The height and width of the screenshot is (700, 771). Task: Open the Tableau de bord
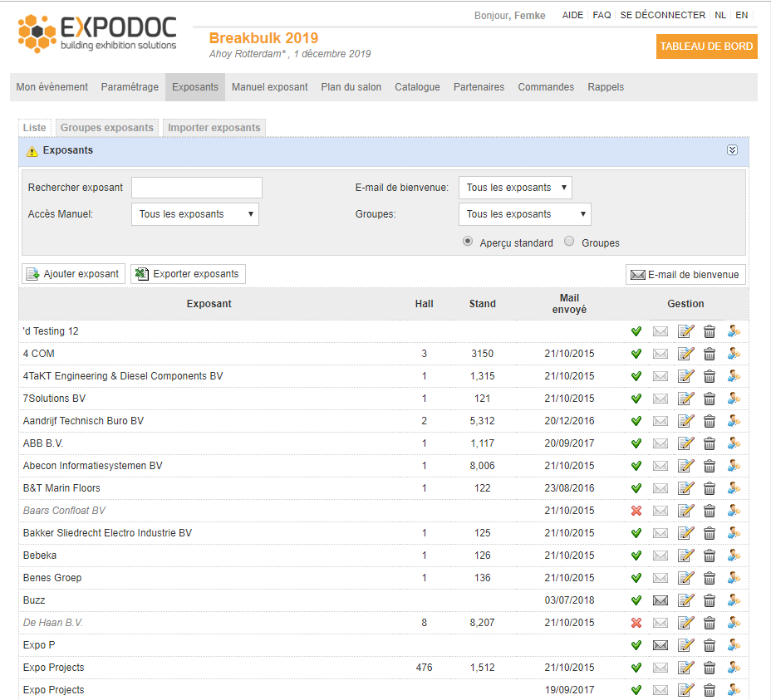coord(706,47)
